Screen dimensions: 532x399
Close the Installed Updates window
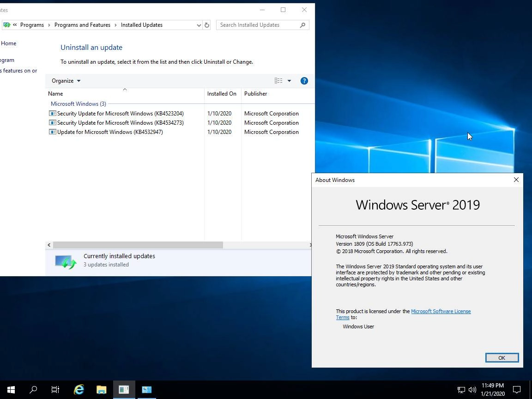[x=304, y=10]
